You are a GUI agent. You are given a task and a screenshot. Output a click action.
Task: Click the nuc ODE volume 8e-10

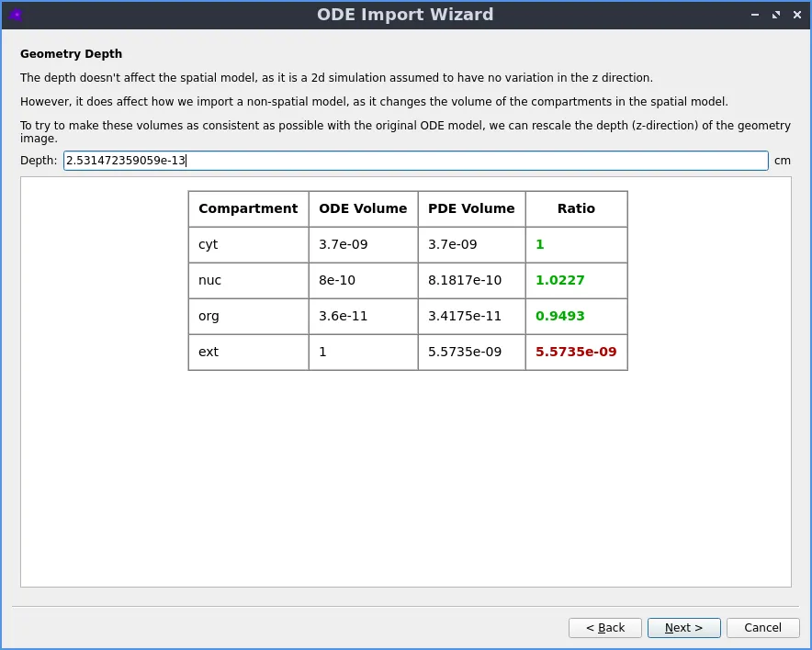point(363,280)
